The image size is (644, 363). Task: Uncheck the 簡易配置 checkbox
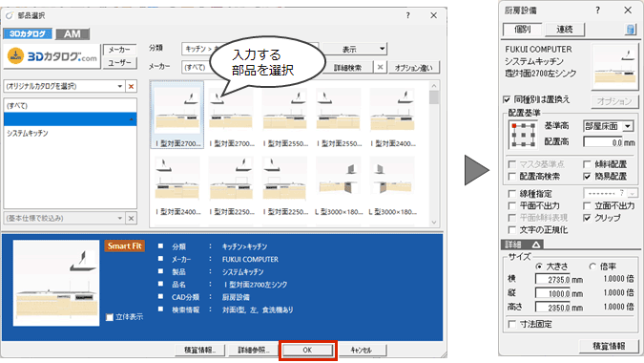tap(587, 177)
